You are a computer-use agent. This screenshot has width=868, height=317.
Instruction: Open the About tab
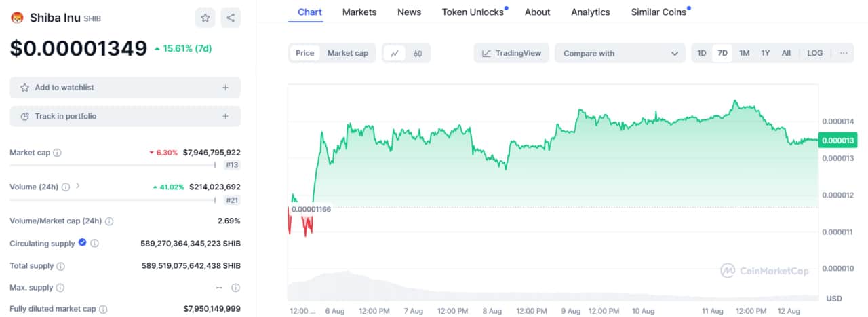[x=538, y=12]
